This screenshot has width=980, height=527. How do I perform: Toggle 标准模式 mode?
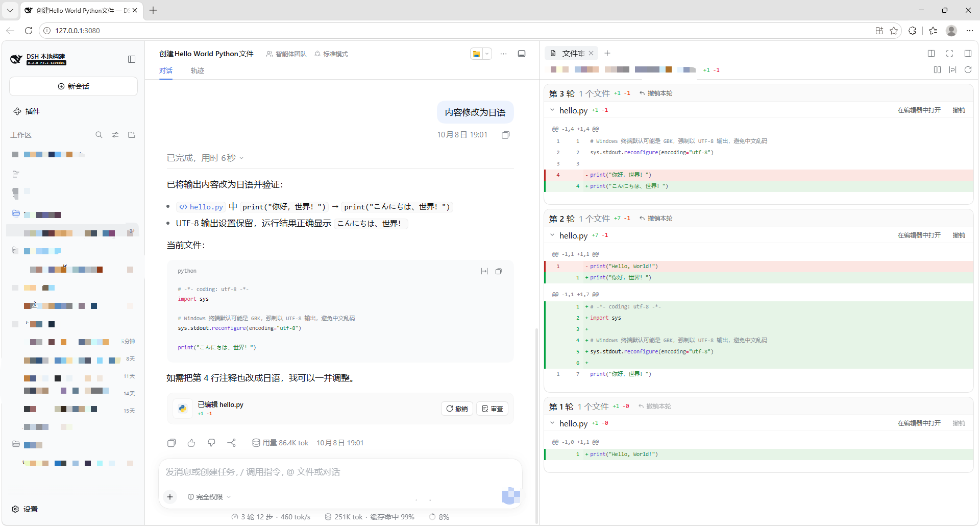click(331, 54)
